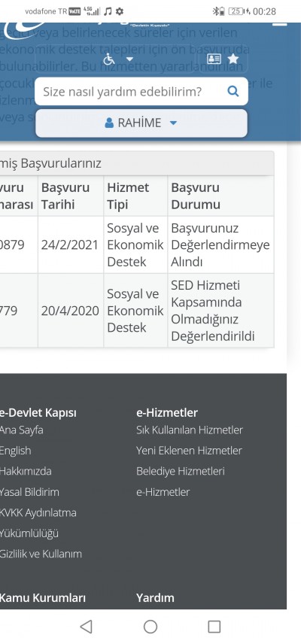Open Belediye Hizmetleri link

pyautogui.click(x=181, y=471)
